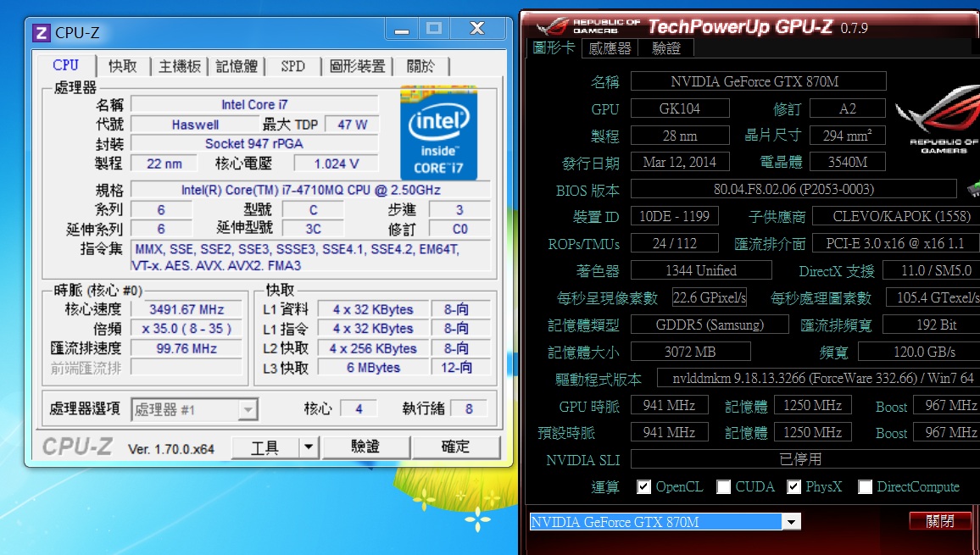Click the ROG logo in GPU-Z title bar
This screenshot has height=555, width=980.
coord(552,26)
